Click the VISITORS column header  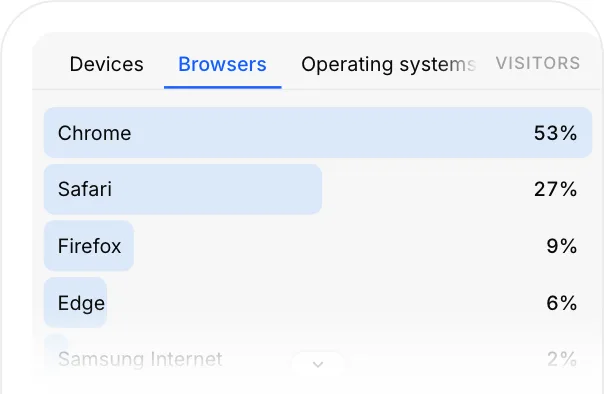pyautogui.click(x=538, y=63)
